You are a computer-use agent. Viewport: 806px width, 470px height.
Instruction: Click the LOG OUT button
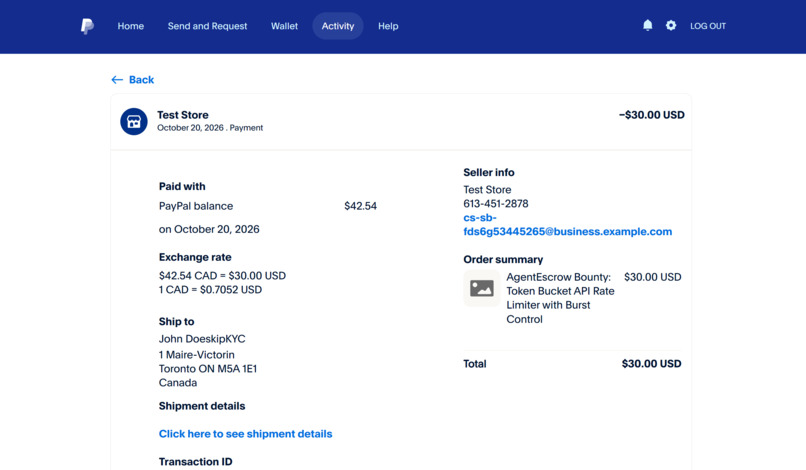(x=708, y=26)
